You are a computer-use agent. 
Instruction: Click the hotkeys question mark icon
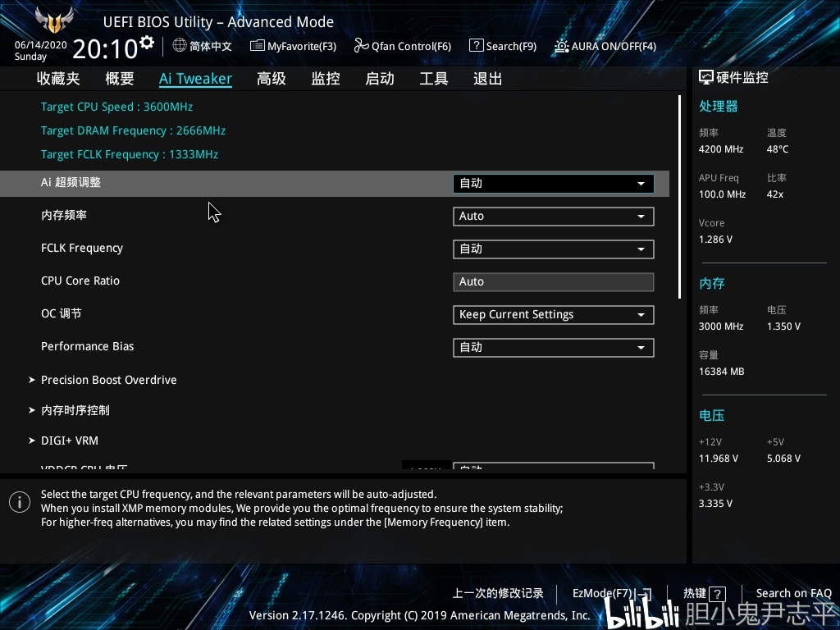point(717,594)
